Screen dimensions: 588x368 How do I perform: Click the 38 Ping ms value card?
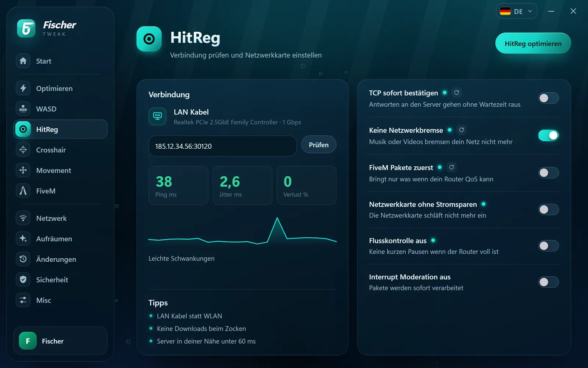pyautogui.click(x=178, y=185)
